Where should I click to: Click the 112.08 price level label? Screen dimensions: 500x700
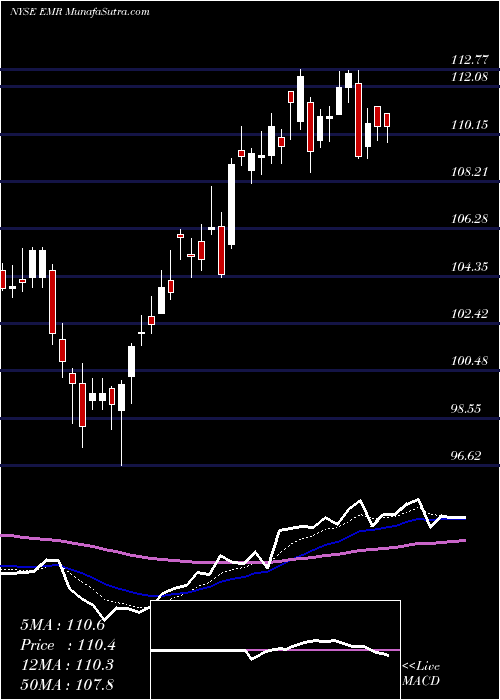point(469,77)
